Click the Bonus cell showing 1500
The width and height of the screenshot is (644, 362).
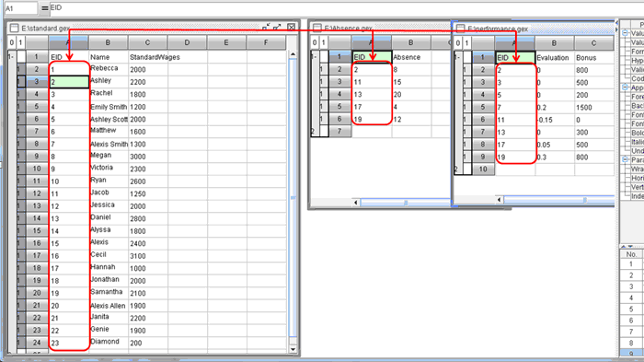(594, 108)
